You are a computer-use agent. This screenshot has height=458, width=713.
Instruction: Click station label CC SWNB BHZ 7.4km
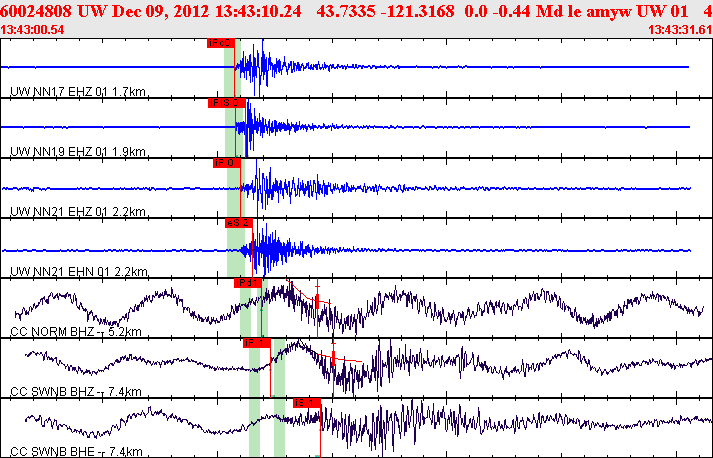75,392
